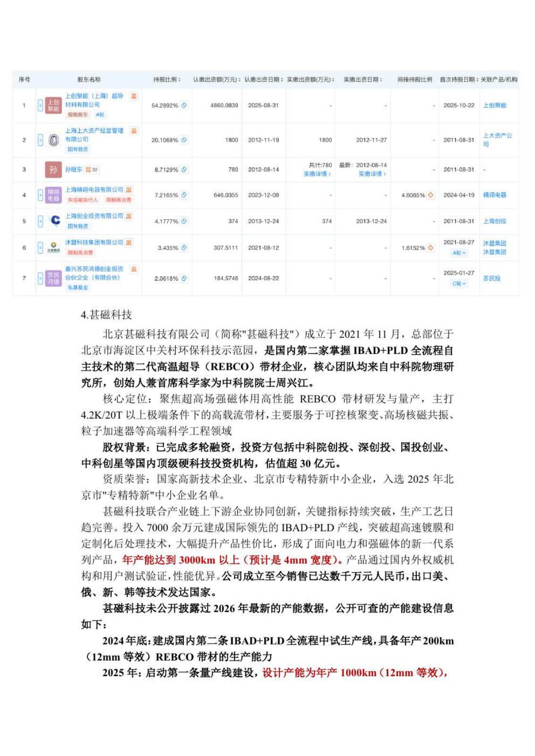535x756 pixels.
Task: Sort by 认缴出资日期 column header
Action: [x=264, y=79]
